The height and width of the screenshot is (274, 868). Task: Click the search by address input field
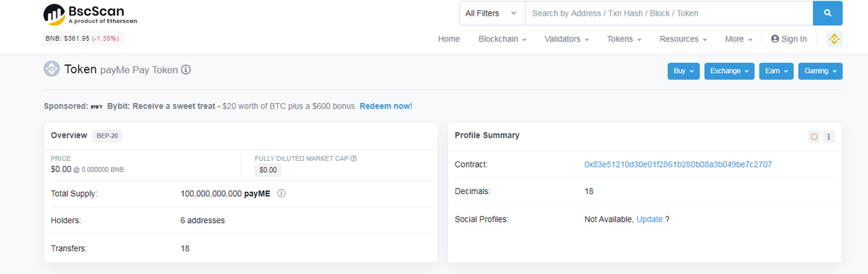(669, 14)
